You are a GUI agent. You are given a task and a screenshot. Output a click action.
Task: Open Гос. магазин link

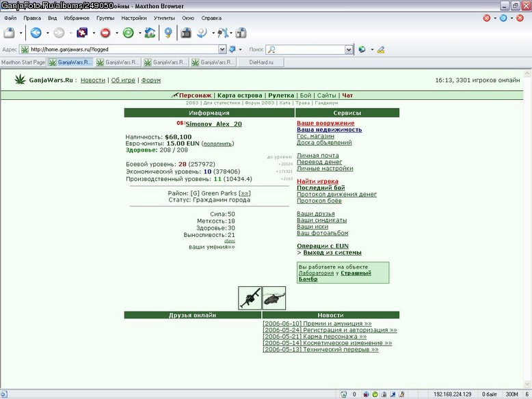(315, 136)
